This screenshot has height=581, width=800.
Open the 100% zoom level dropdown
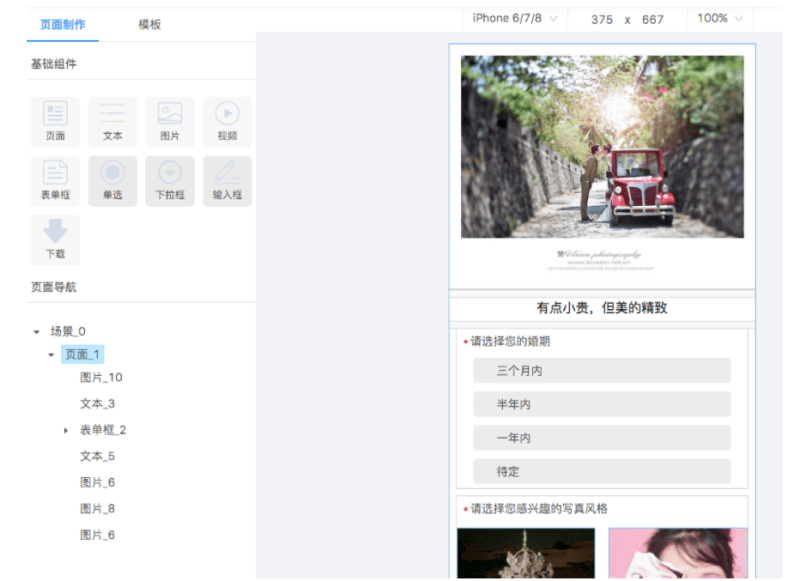pyautogui.click(x=719, y=17)
